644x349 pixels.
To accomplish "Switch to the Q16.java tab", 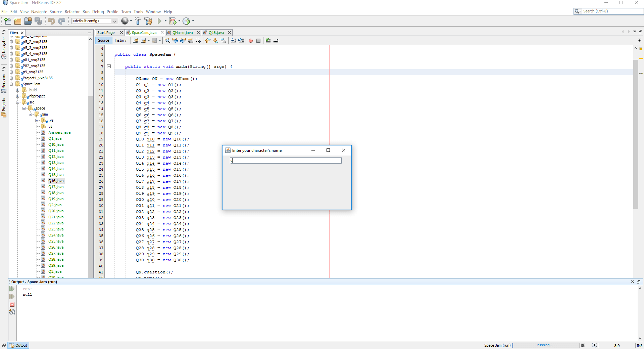I will tap(216, 33).
